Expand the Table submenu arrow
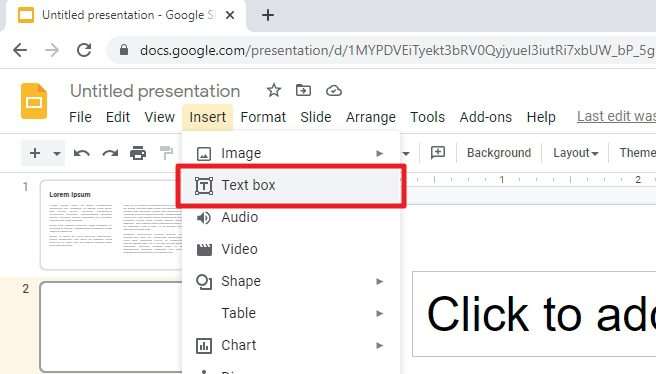Viewport: 656px width, 374px height. coord(379,313)
